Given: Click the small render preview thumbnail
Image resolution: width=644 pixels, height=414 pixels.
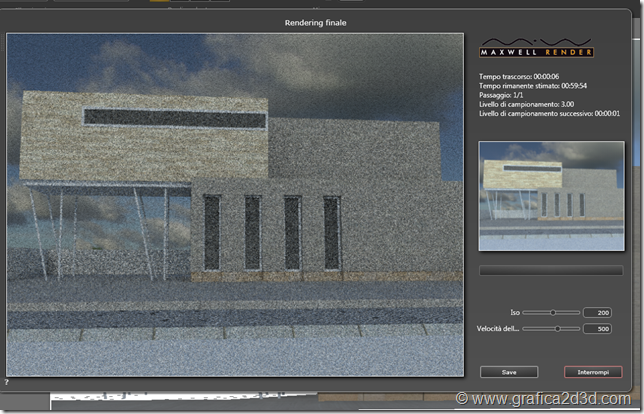Looking at the screenshot, I should (x=550, y=195).
